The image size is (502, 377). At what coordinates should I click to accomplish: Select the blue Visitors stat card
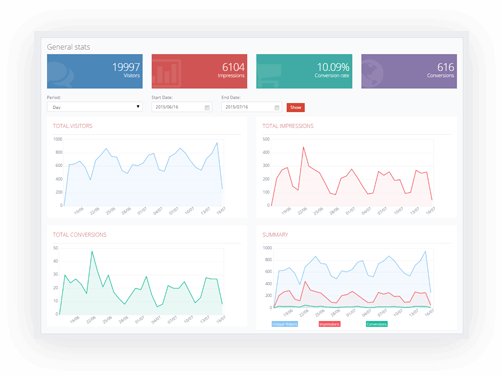click(95, 71)
